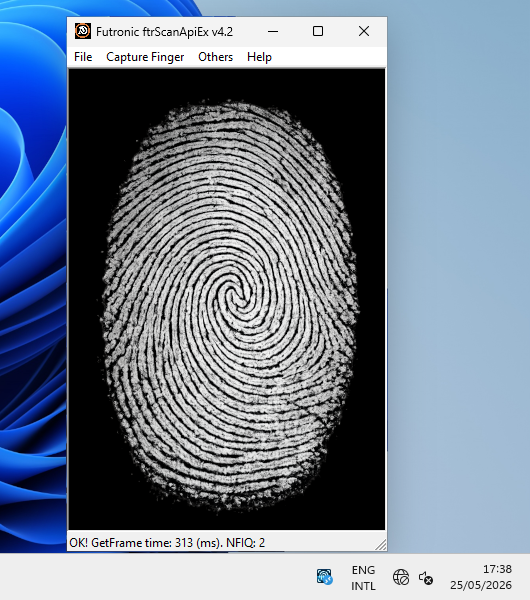Screen dimensions: 530x600
Task: Click the muted volume tray icon
Action: click(426, 577)
